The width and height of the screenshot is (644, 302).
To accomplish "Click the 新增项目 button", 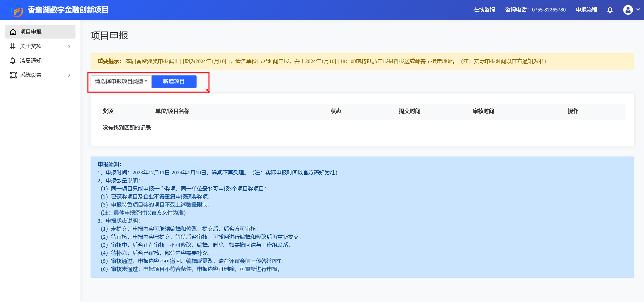I will tap(174, 81).
